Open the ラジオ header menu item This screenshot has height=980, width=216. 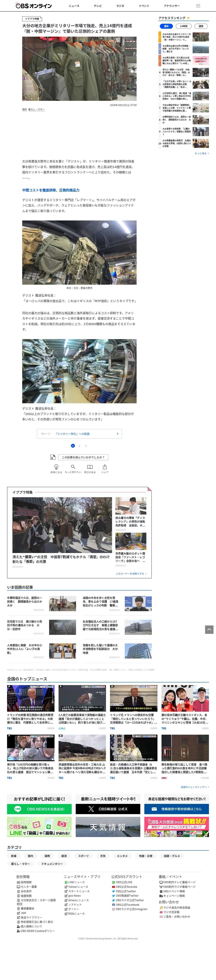tap(120, 6)
